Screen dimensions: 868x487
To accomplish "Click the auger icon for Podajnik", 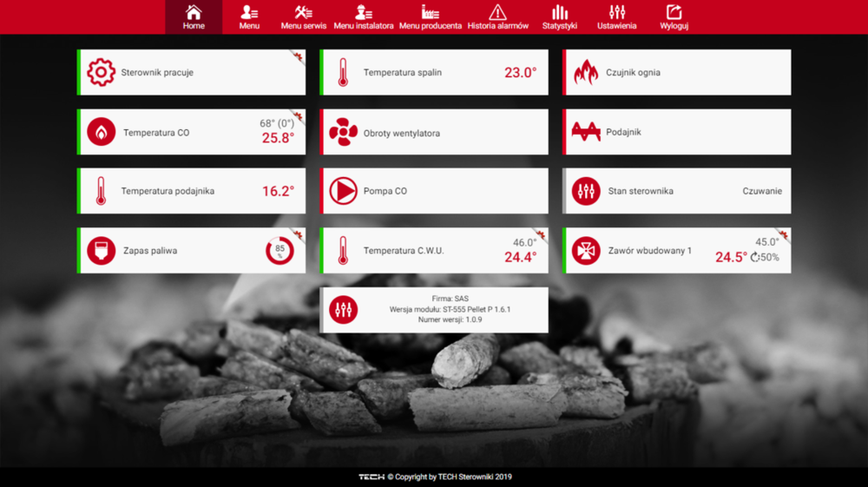I will point(586,132).
